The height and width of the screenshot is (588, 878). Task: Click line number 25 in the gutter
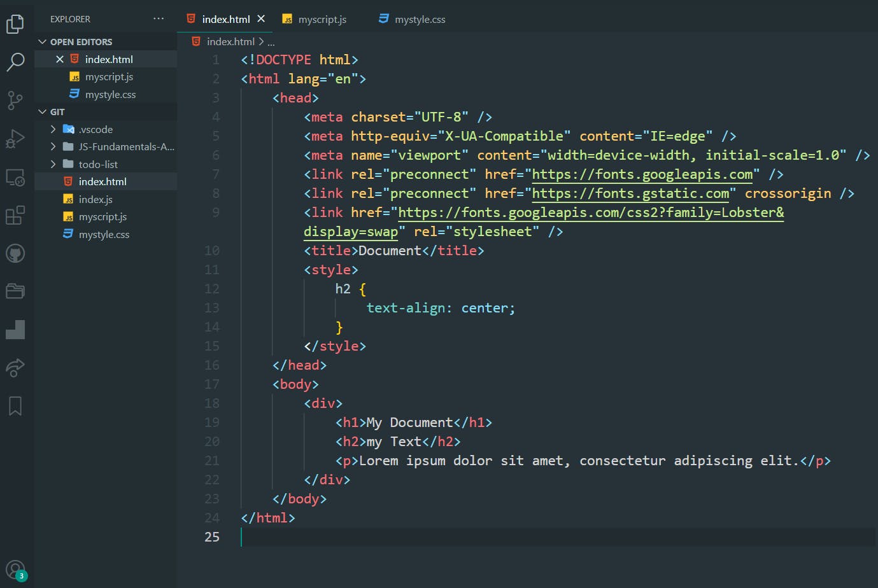pyautogui.click(x=212, y=537)
